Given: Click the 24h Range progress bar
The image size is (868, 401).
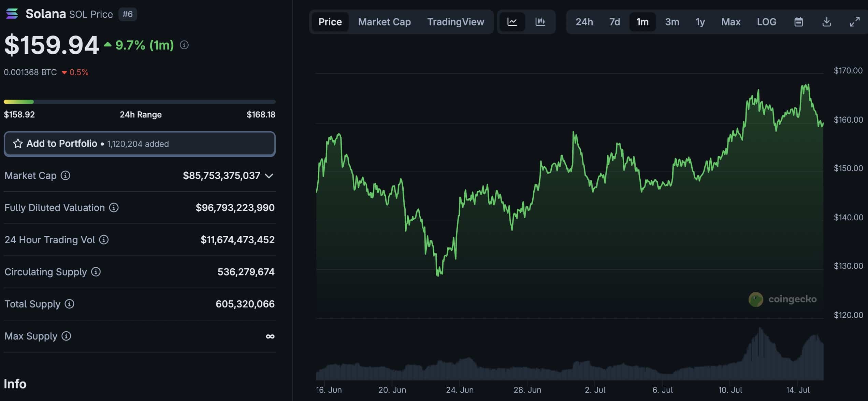Looking at the screenshot, I should (140, 102).
